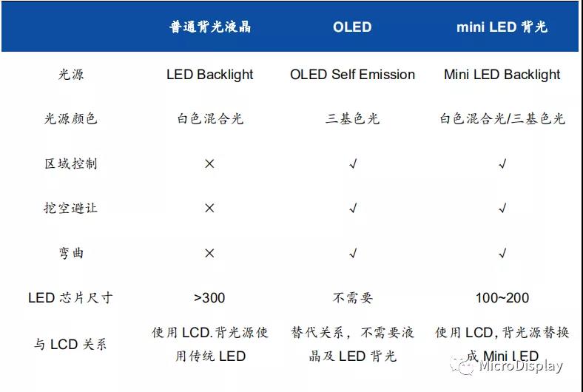The width and height of the screenshot is (583, 392).
Task: Click mini LED checkmark in 挖空避让 row
Action: tap(502, 209)
